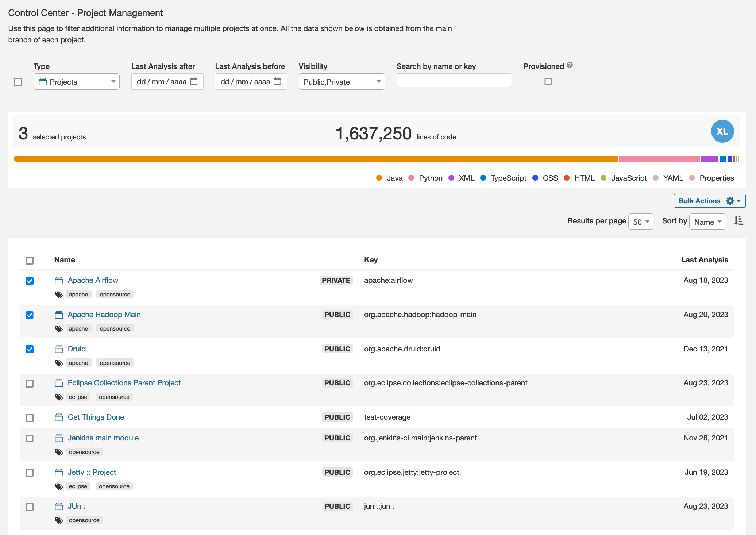Uncheck the Apache Hadoop Main checkbox
The width and height of the screenshot is (756, 535).
(30, 315)
